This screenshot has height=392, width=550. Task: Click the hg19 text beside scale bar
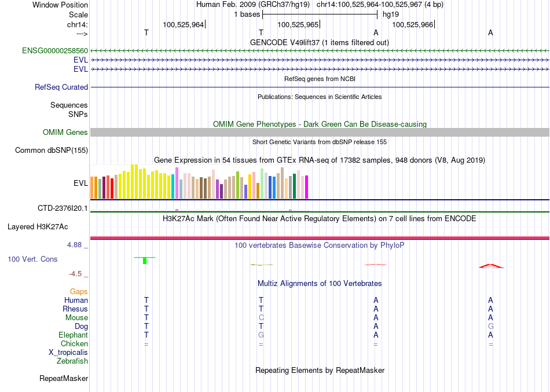(x=390, y=14)
